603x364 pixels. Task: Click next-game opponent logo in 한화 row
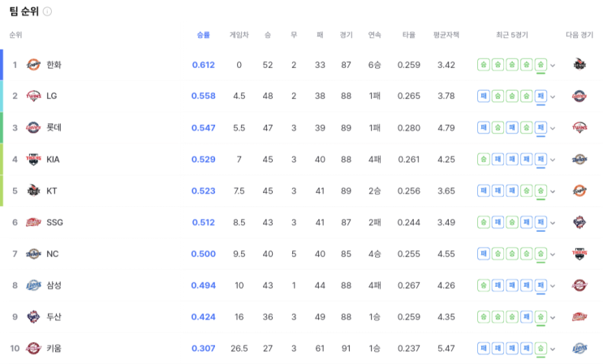coord(579,65)
